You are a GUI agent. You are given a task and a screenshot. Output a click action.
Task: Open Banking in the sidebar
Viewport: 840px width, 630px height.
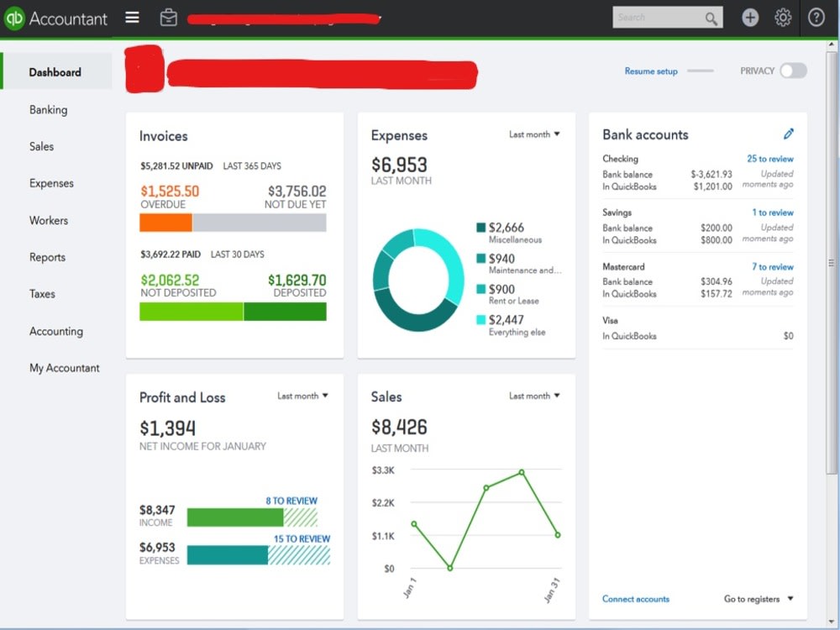point(48,110)
